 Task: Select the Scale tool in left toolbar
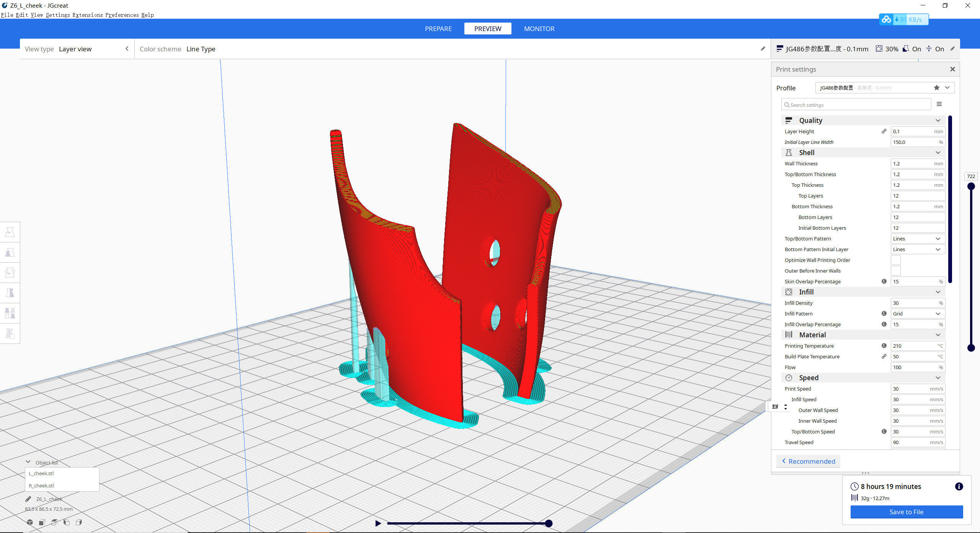pyautogui.click(x=10, y=252)
